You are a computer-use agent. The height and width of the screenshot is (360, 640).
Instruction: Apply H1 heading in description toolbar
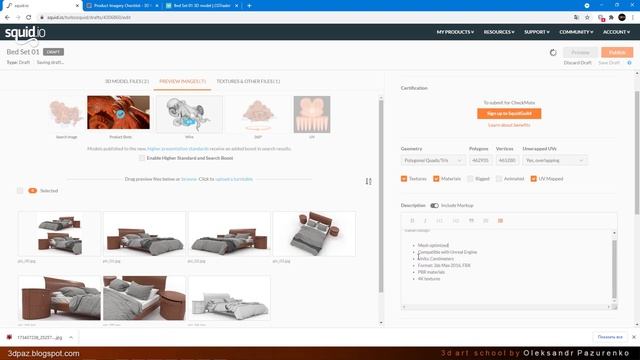440,220
